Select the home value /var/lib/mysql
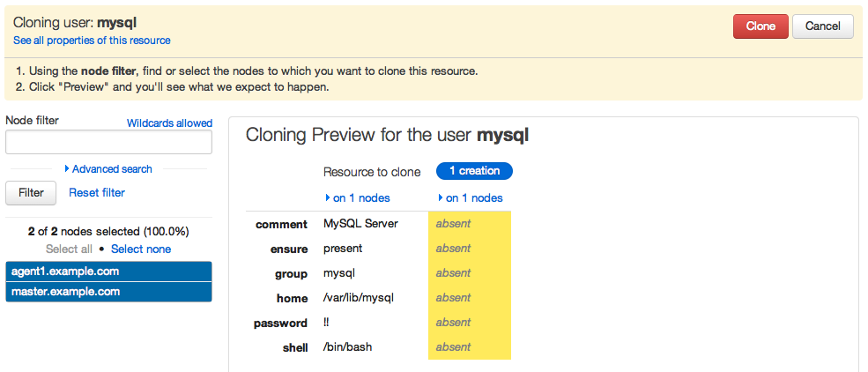The image size is (868, 372). pyautogui.click(x=360, y=298)
